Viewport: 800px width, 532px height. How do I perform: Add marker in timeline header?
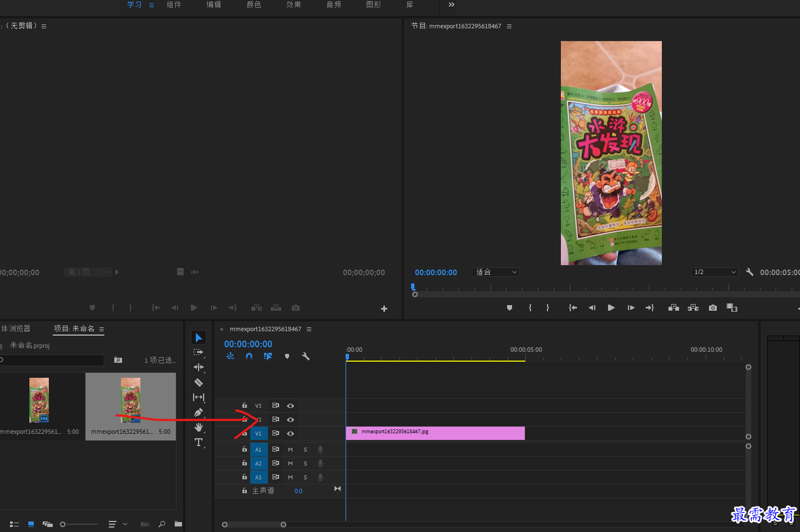point(287,356)
